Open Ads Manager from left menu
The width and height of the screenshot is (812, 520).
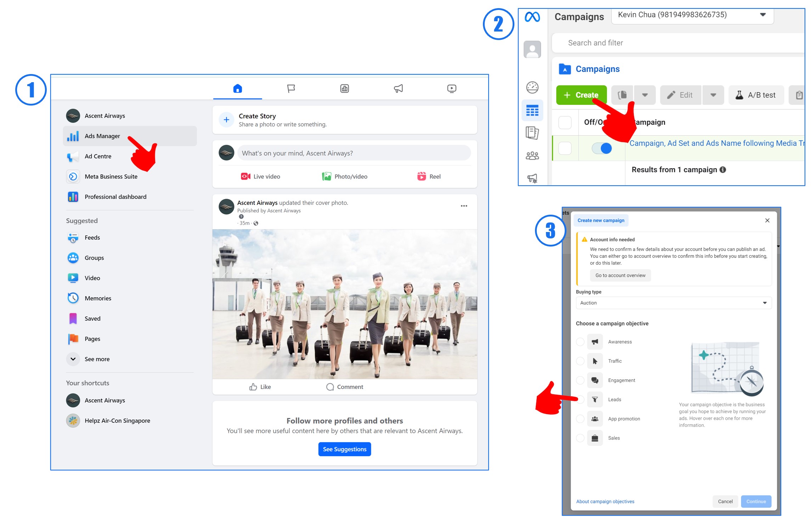[102, 136]
